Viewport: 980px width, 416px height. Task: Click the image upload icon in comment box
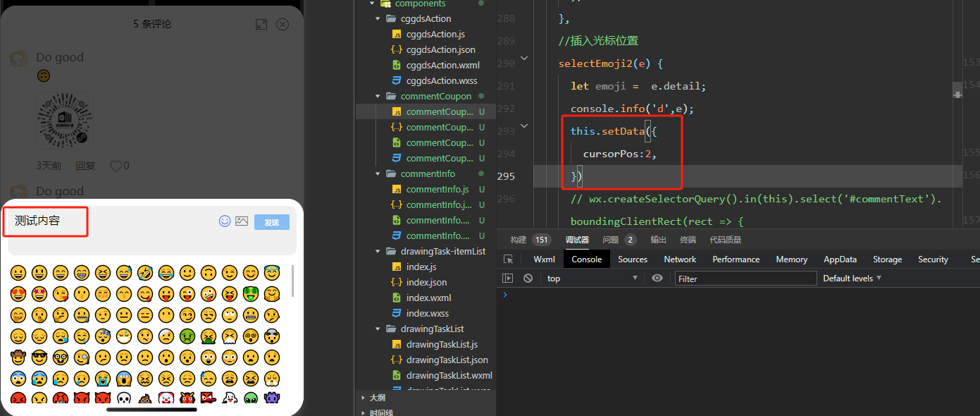[242, 221]
